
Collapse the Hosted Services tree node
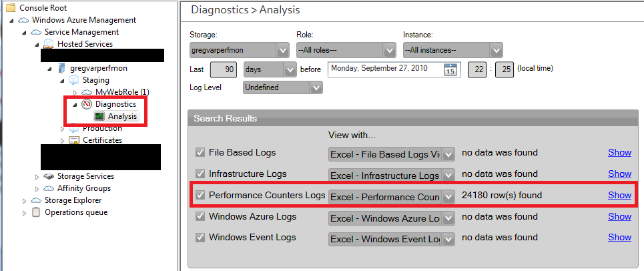[x=37, y=45]
